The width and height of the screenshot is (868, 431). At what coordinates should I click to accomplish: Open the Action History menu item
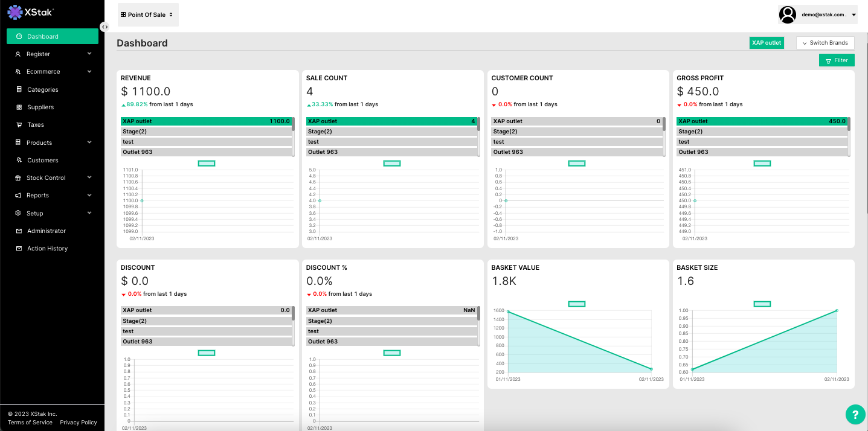pos(47,249)
